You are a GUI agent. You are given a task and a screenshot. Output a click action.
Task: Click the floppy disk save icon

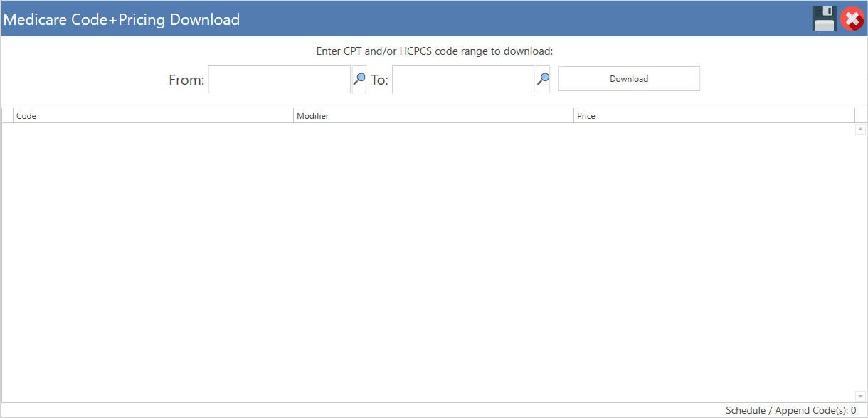[x=824, y=19]
